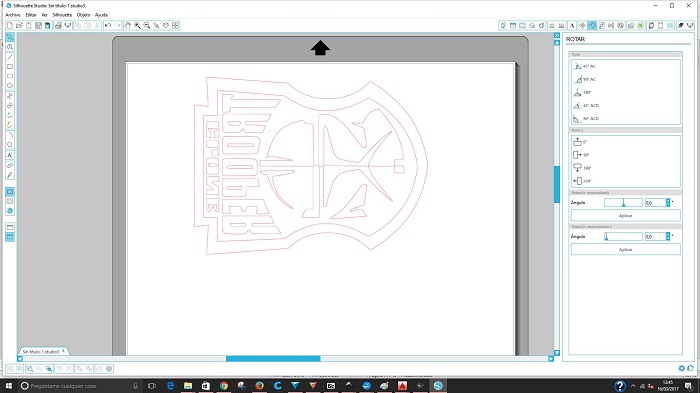
Task: Open the Offset panel icon
Action: 641,25
